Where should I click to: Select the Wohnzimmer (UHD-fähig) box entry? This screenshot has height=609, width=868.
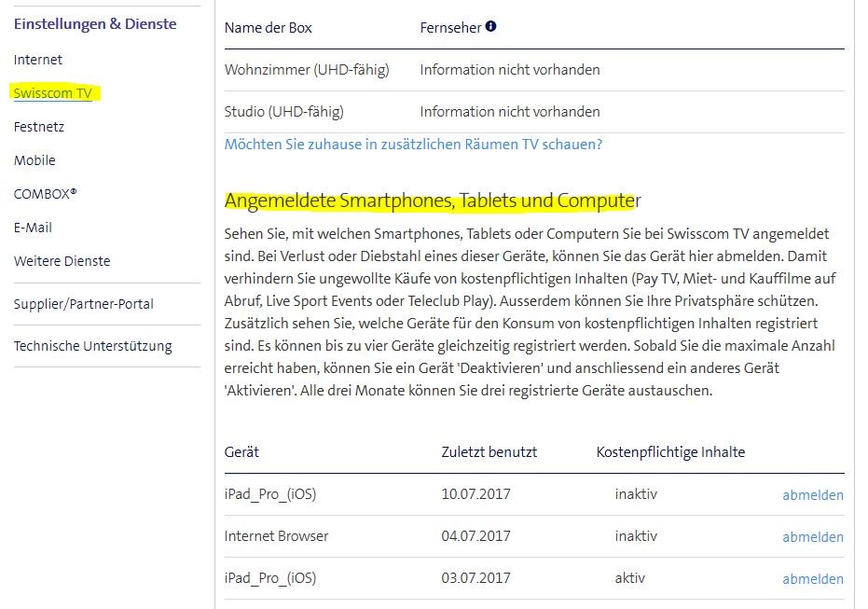(309, 69)
